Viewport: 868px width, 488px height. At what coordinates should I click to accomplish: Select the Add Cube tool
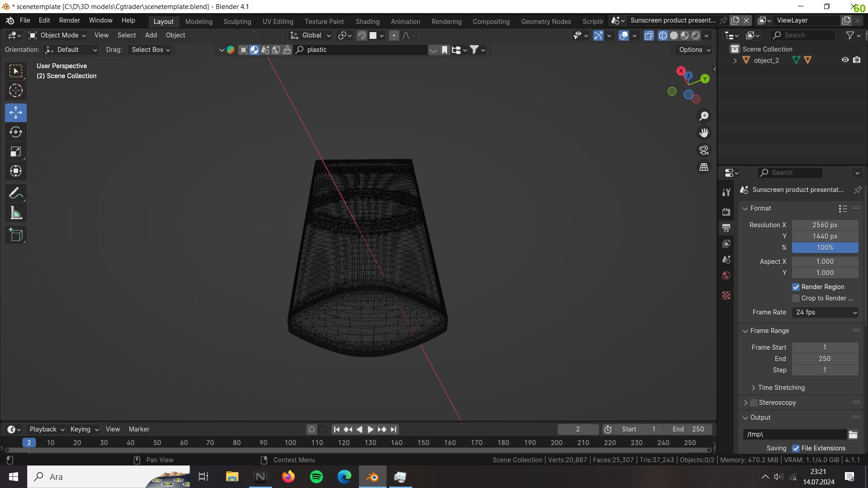tap(16, 235)
